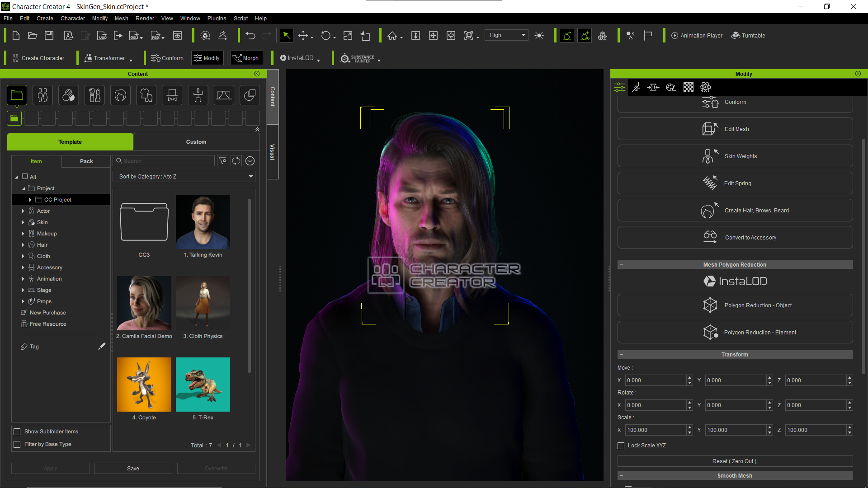Toggle the Morph mode button
Screen dimensions: 868x488
point(246,58)
